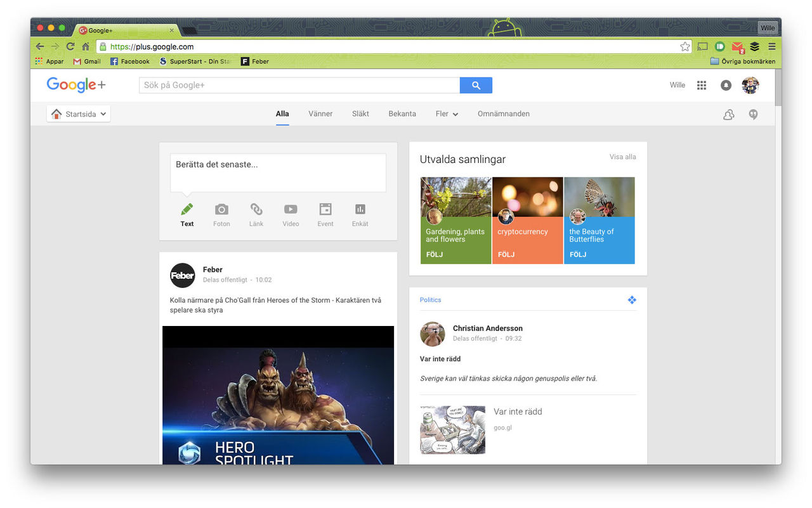Open the Facebook bookmark
Screen dimensions: 812x508
coord(130,62)
